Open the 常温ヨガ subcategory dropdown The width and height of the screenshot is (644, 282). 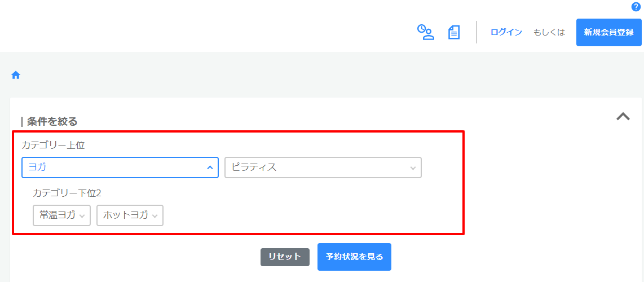(61, 215)
